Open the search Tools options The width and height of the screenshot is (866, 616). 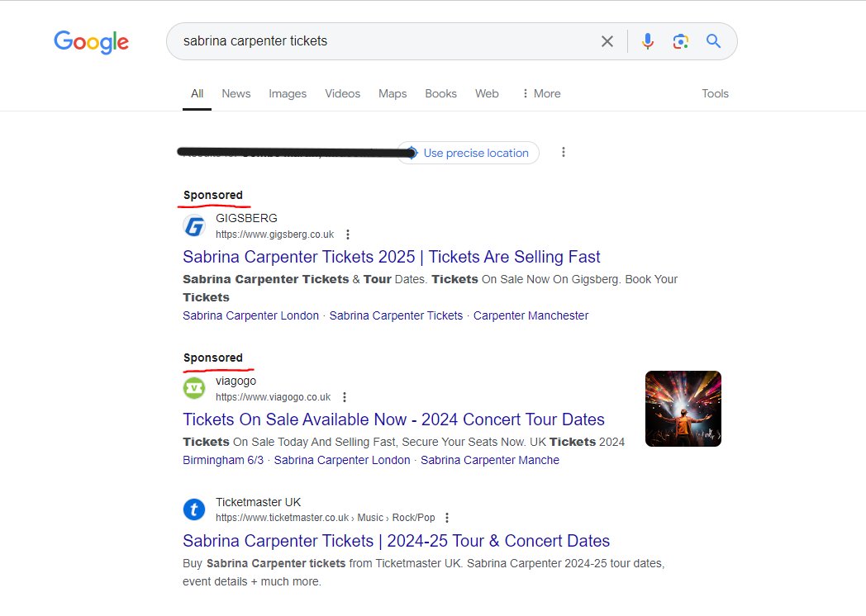(716, 94)
